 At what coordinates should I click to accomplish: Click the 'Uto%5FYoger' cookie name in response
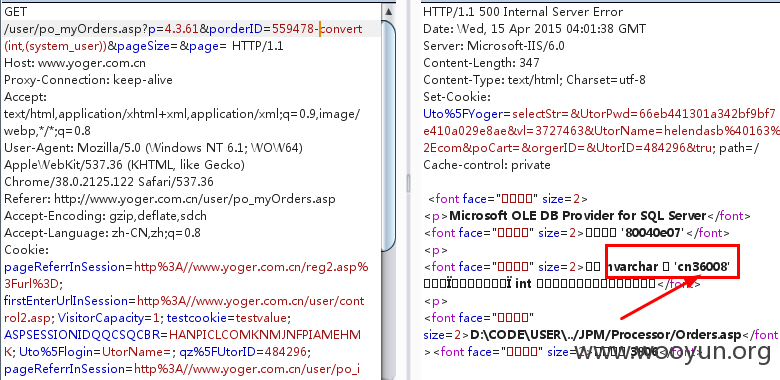(x=463, y=114)
